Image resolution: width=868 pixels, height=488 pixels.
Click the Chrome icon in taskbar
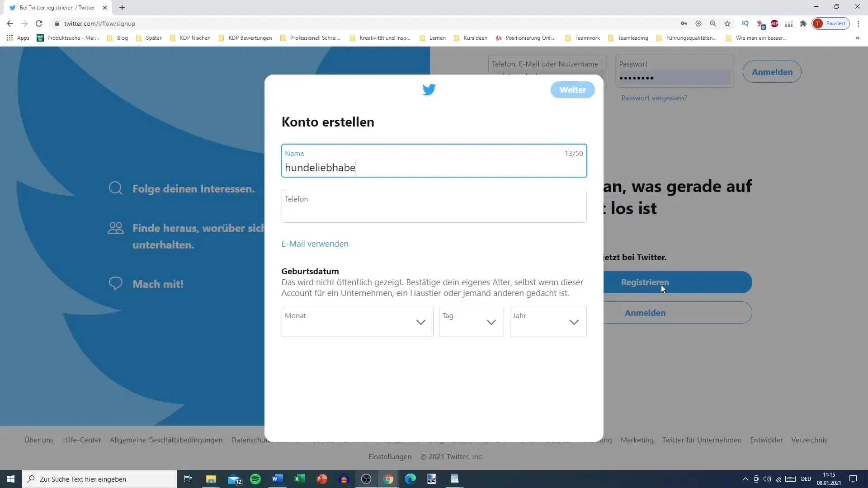[x=388, y=479]
